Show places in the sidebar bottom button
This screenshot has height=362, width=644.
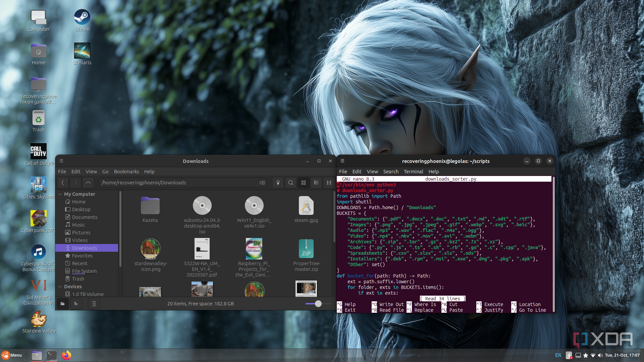coord(63,304)
